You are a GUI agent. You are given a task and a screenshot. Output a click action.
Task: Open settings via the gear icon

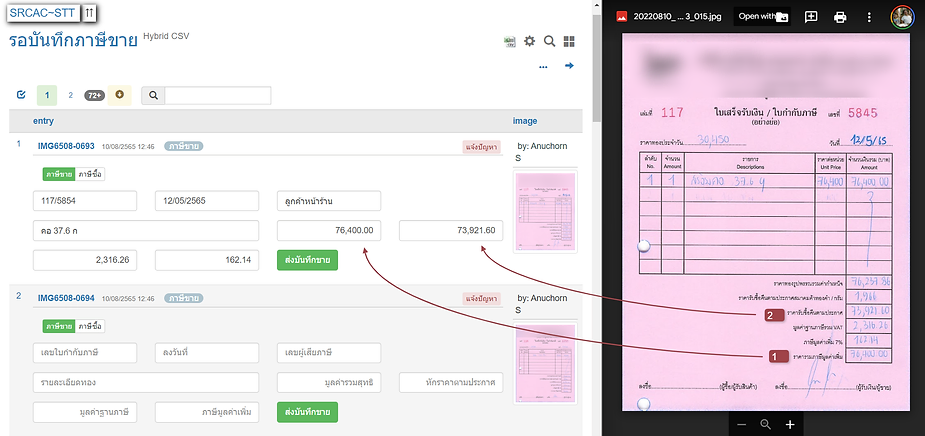(530, 41)
